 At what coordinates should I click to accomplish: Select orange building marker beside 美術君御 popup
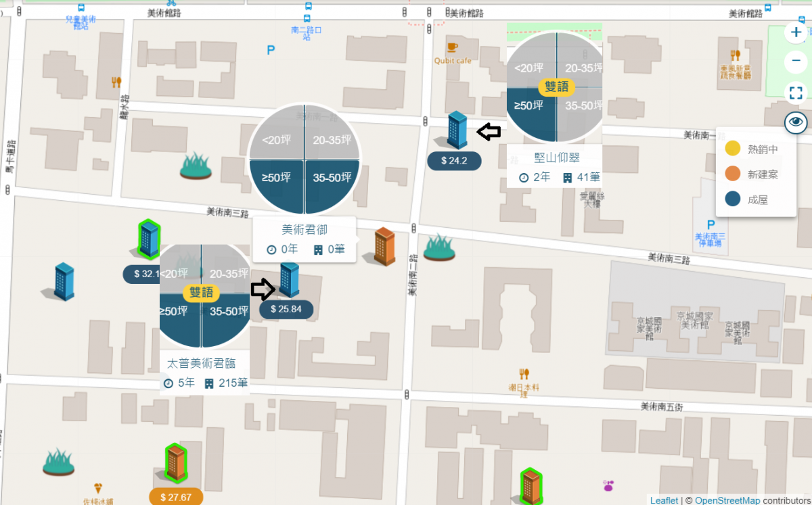tap(384, 246)
